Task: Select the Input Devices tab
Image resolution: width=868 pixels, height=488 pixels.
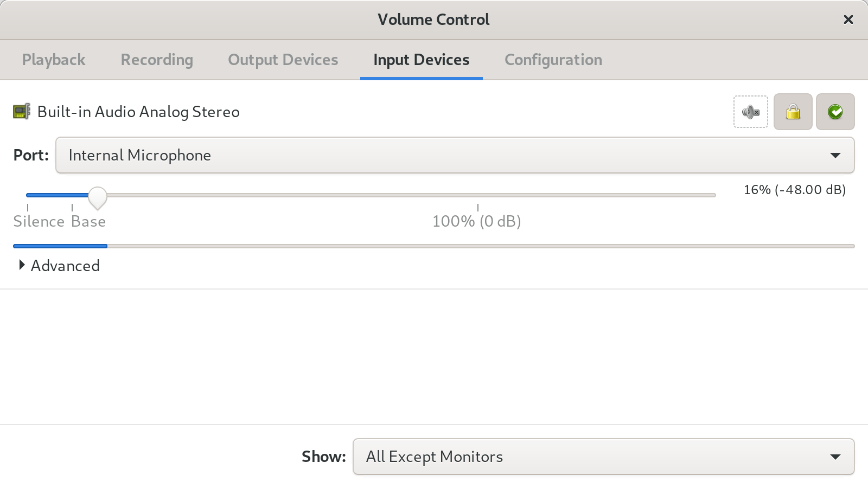Action: click(420, 60)
